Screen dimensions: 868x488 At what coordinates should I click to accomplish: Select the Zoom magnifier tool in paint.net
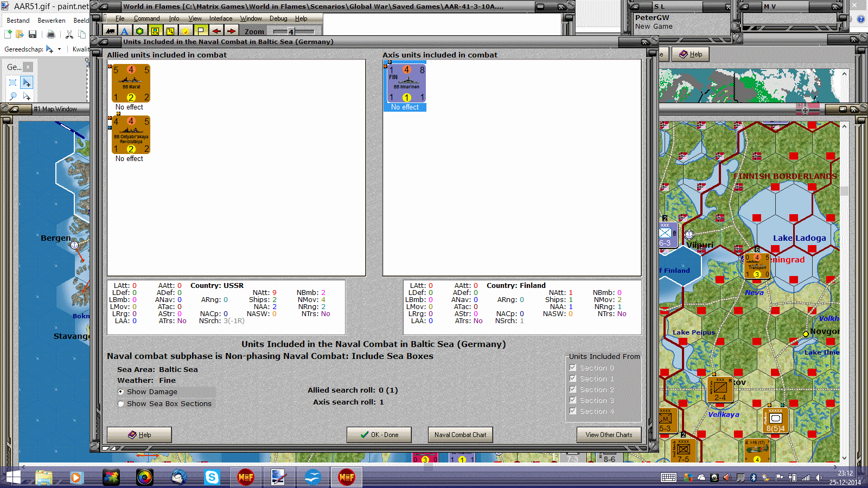[13, 96]
